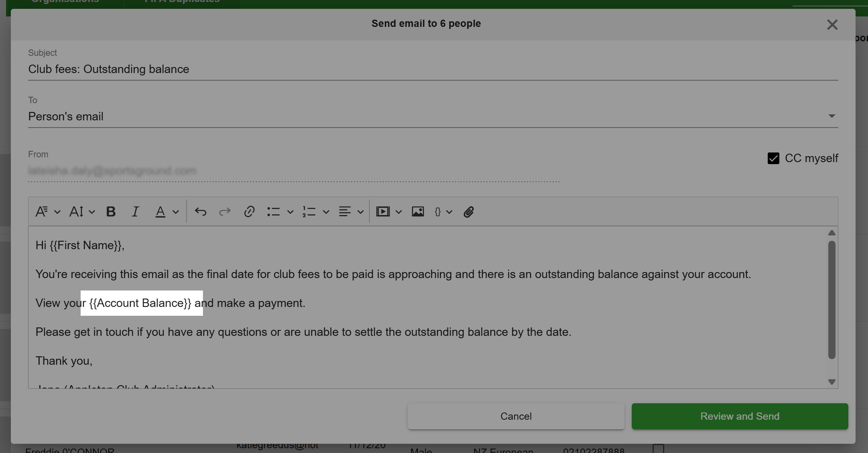Apply a numbered list
Screen dimensions: 868x453
click(x=309, y=211)
